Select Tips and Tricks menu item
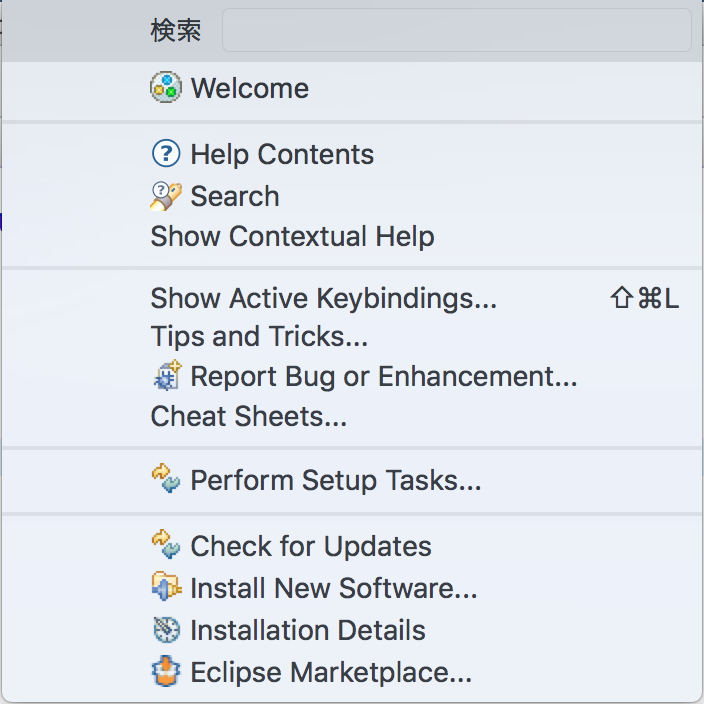The image size is (704, 704). coord(259,336)
